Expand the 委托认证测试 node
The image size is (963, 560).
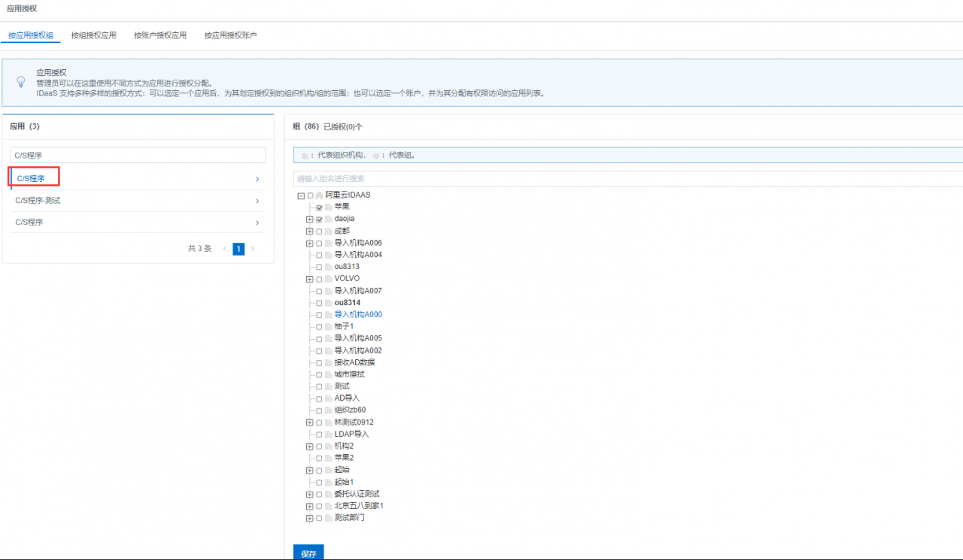[309, 495]
